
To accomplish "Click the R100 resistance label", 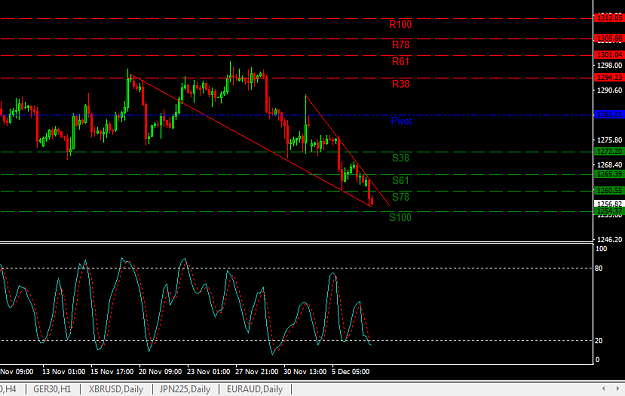I will click(400, 25).
